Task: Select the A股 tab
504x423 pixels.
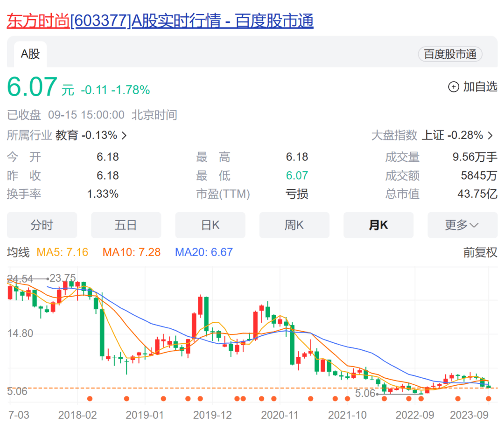Action: [x=30, y=54]
